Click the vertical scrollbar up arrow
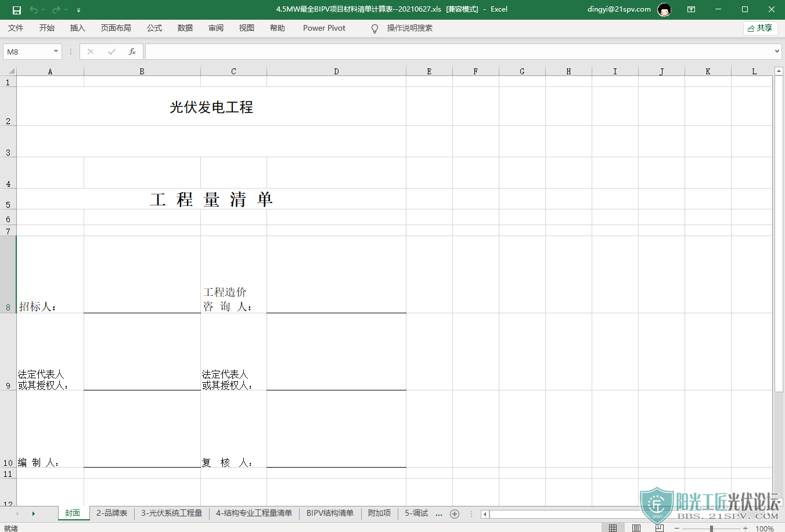The width and height of the screenshot is (785, 532). pyautogui.click(x=779, y=71)
